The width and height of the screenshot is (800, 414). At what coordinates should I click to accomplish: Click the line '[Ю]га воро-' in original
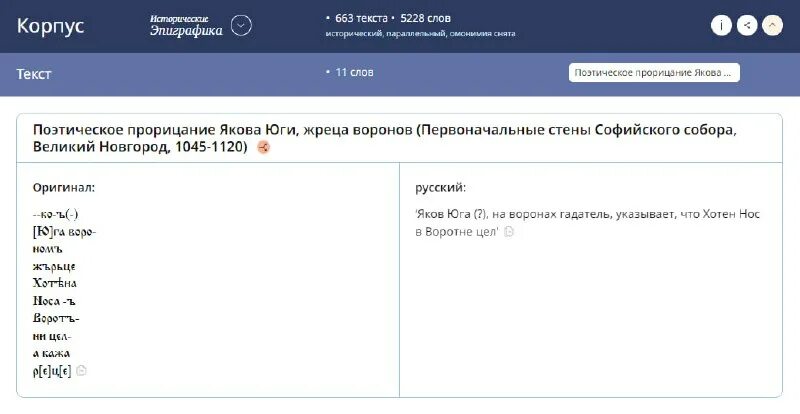64,232
